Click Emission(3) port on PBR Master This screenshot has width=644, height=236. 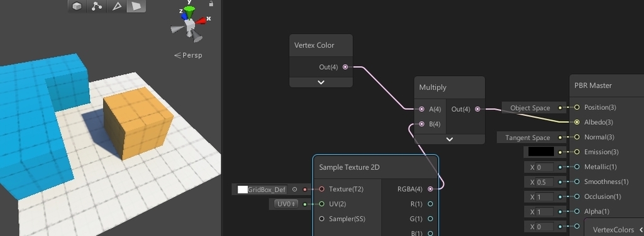pos(577,152)
